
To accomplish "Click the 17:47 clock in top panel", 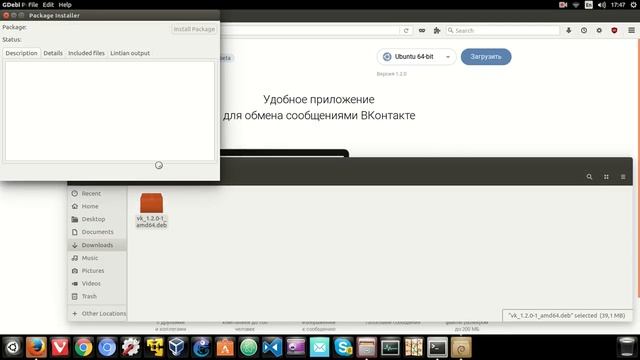I will click(x=618, y=5).
